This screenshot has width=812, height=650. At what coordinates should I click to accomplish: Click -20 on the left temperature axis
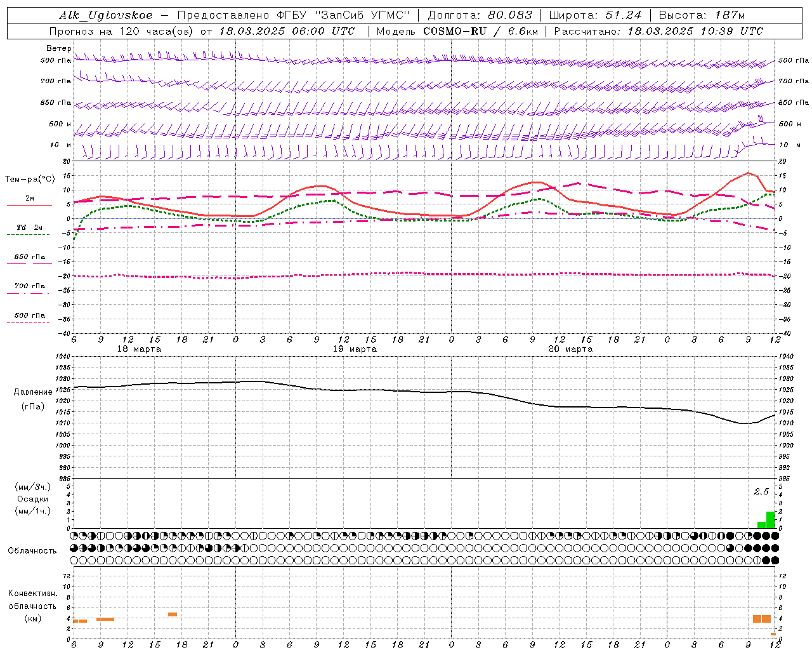tap(65, 276)
